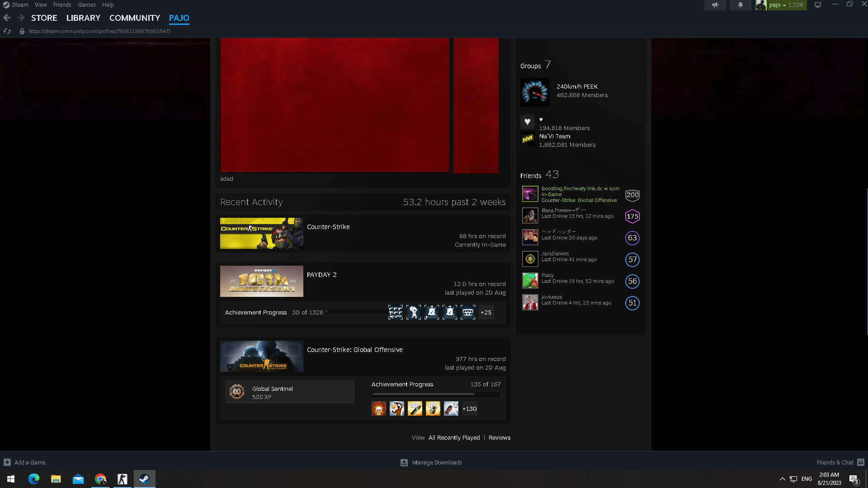This screenshot has width=868, height=488.
Task: Switch to the LIBRARY tab
Action: click(x=83, y=18)
